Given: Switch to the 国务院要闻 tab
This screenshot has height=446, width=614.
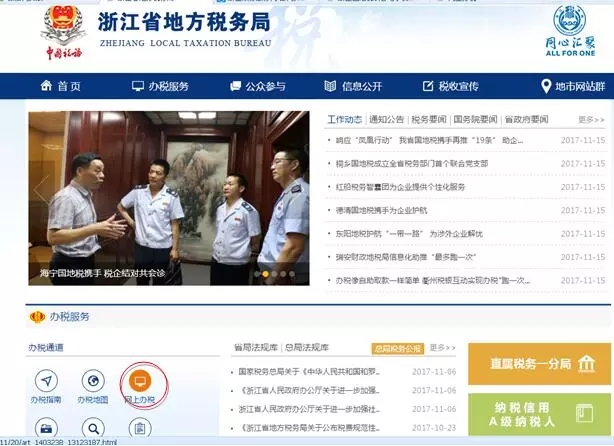Looking at the screenshot, I should pyautogui.click(x=475, y=119).
